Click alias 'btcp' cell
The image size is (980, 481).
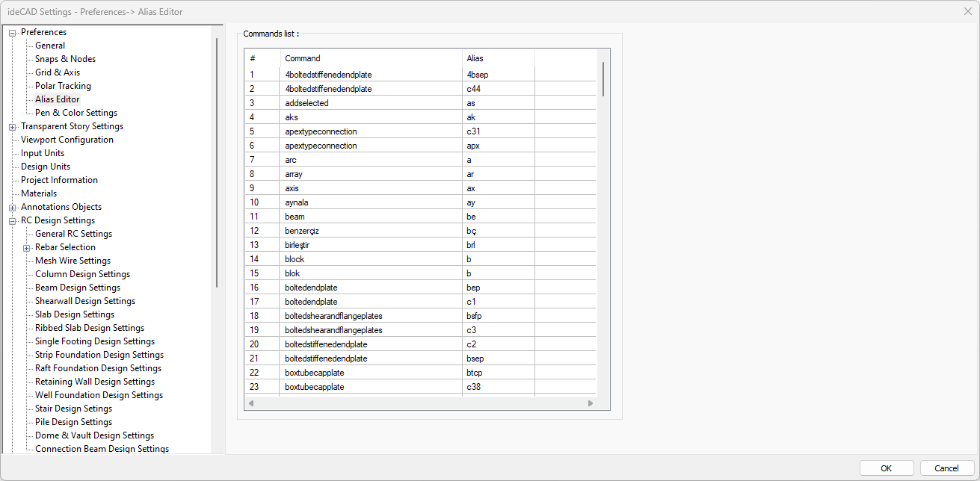coord(499,373)
